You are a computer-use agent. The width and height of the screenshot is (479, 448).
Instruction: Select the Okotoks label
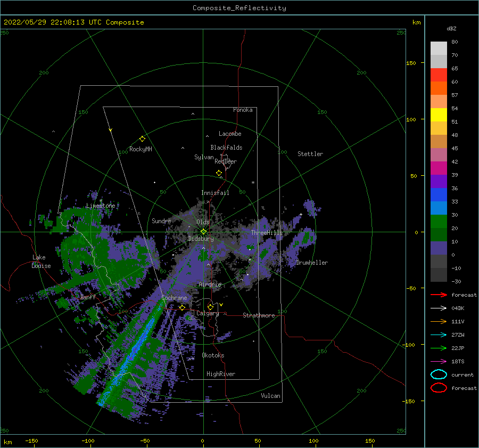click(213, 355)
